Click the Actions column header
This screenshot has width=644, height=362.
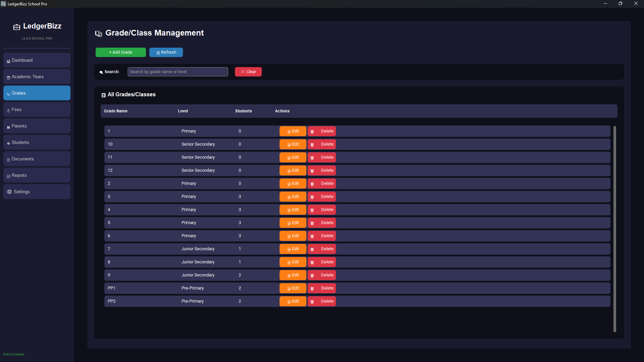tap(282, 111)
